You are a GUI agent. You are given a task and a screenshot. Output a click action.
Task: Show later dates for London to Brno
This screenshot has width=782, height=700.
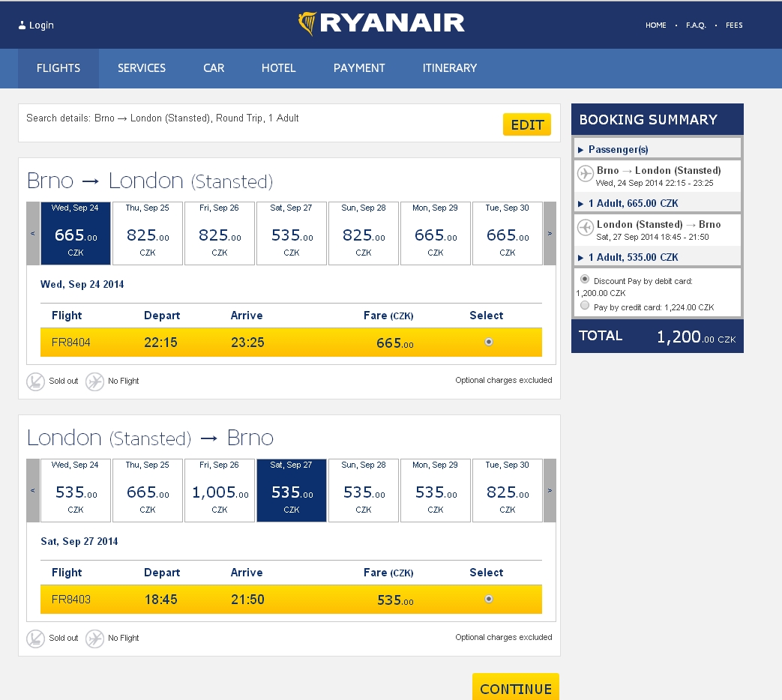pos(550,491)
